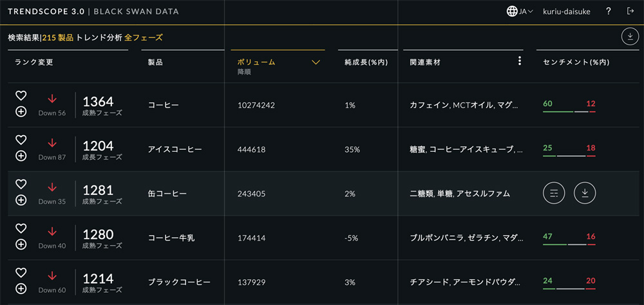Add コーヒー row with plus icon
644x305 pixels.
(x=21, y=111)
